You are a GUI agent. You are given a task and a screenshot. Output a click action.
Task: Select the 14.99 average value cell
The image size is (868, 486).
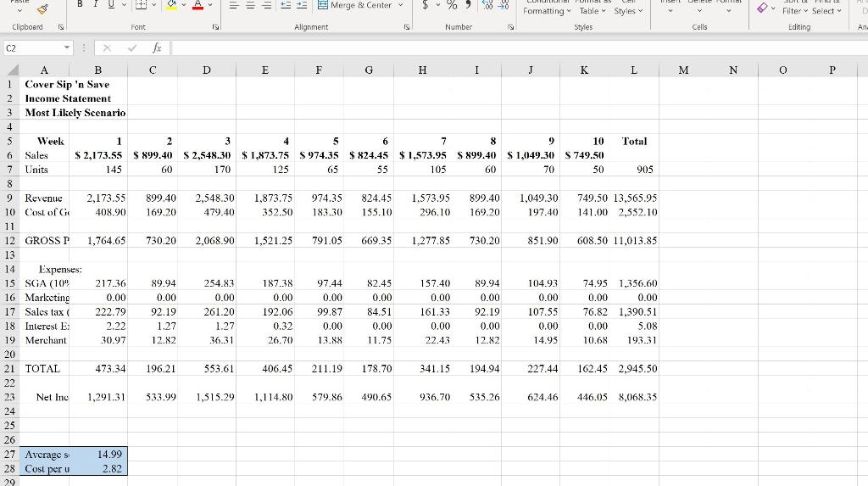(98, 454)
